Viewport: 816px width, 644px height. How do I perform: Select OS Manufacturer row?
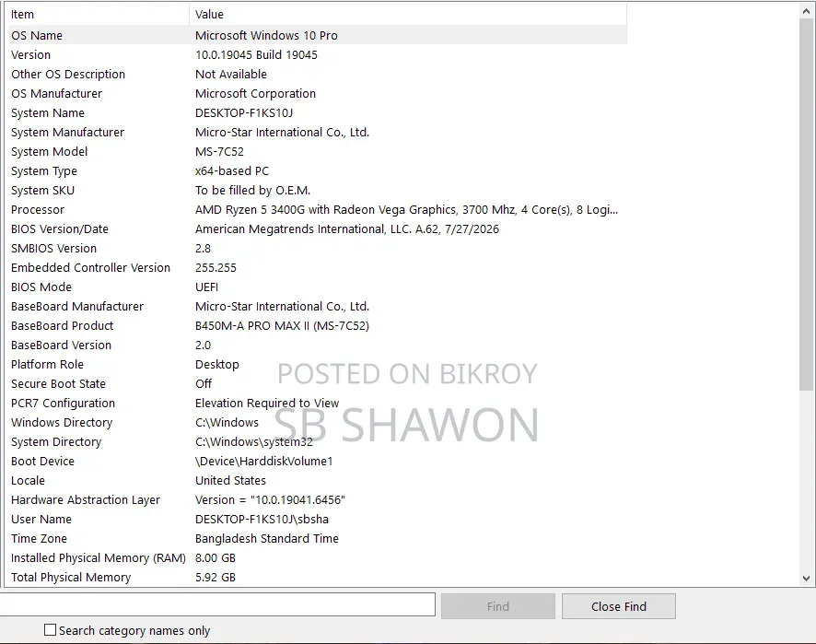318,93
